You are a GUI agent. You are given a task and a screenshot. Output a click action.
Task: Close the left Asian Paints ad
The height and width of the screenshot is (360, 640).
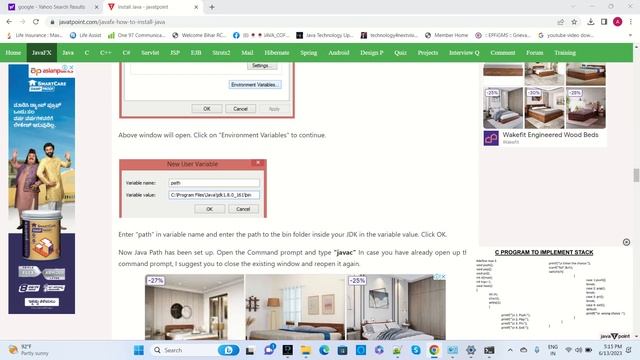pyautogui.click(x=71, y=67)
